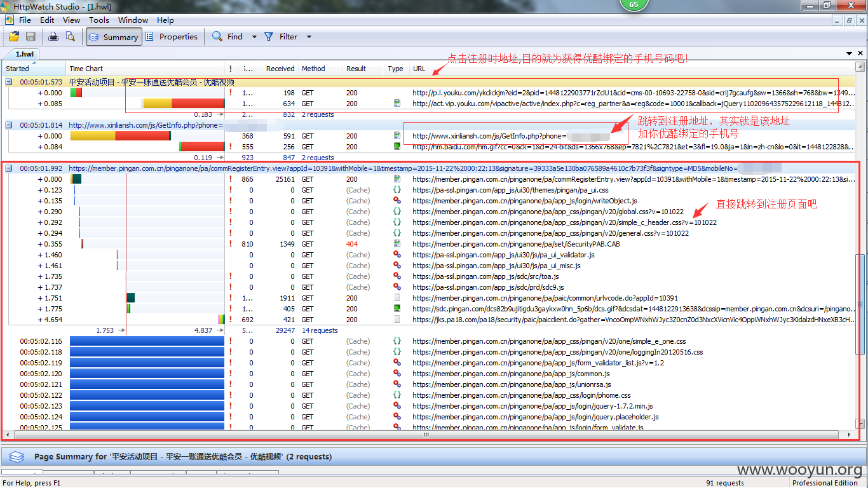Click the horizontal scrollbar thumb
Image resolution: width=868 pixels, height=488 pixels.
[426, 435]
